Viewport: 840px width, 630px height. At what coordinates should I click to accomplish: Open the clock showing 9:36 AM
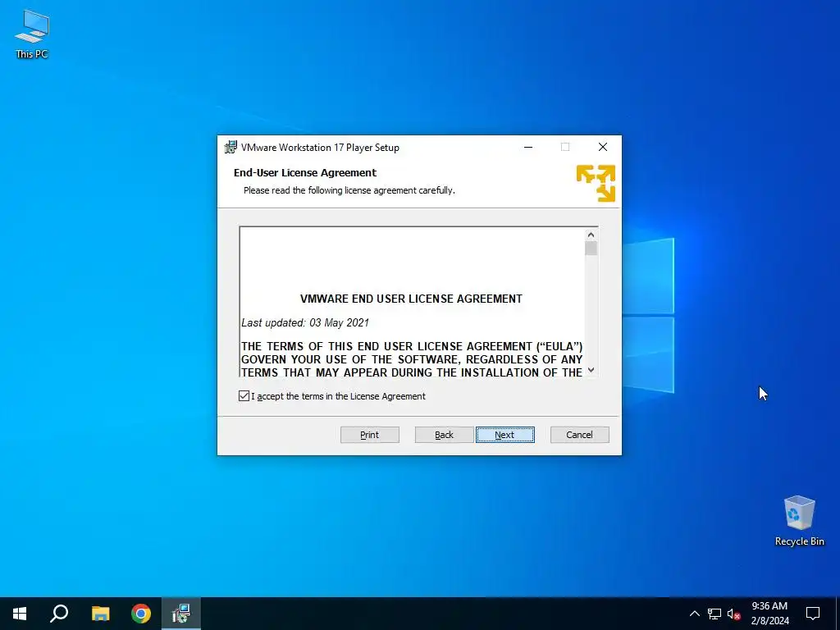[769, 614]
